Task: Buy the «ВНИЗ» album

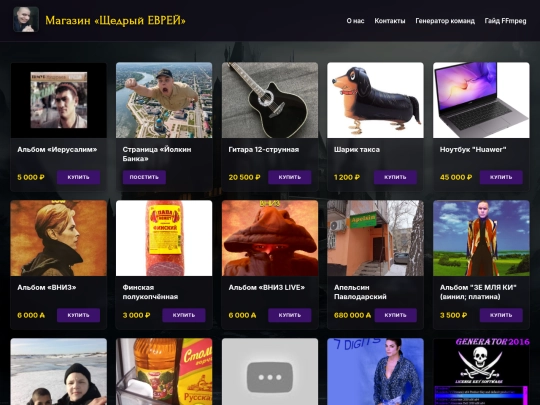Action: (79, 315)
